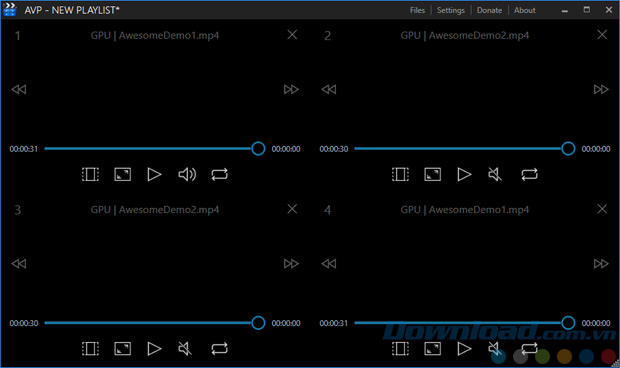The height and width of the screenshot is (368, 620).
Task: Open the Settings menu
Action: pos(451,10)
